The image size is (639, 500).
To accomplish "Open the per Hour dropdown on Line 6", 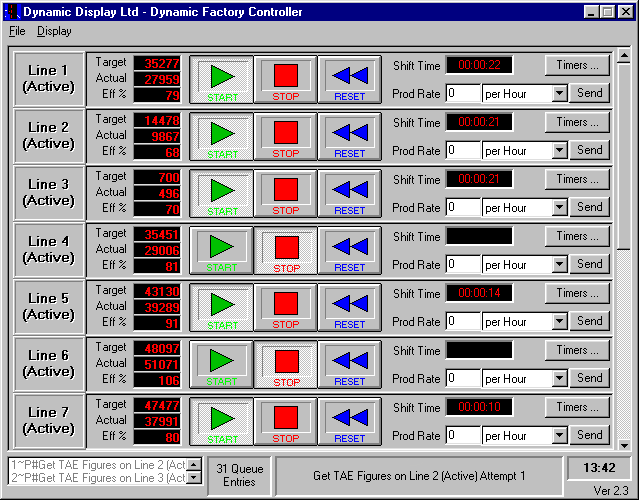I will 559,379.
